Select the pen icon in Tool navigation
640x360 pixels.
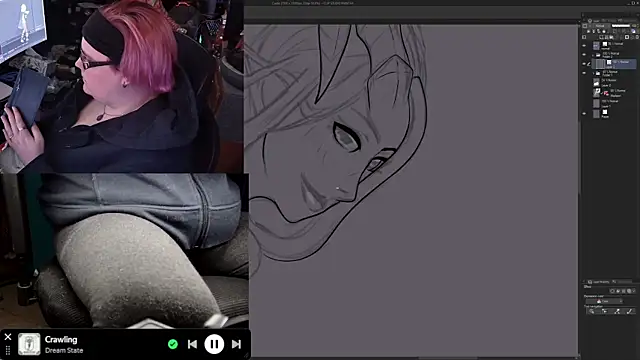[629, 312]
